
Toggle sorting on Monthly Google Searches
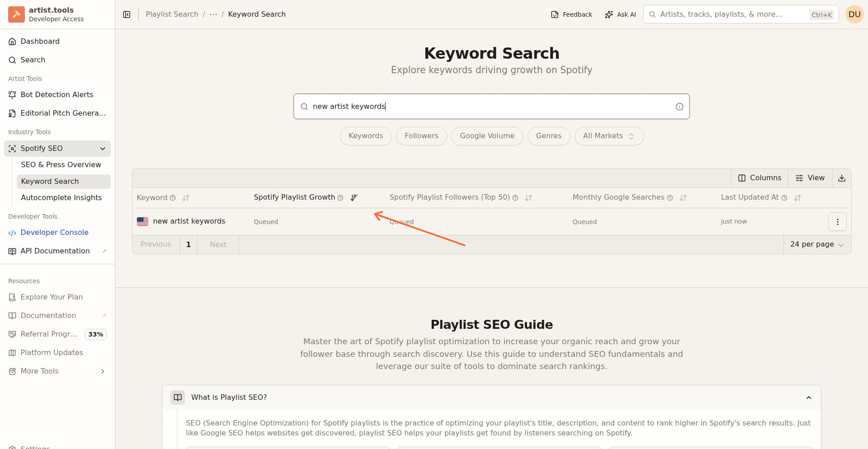pos(683,198)
